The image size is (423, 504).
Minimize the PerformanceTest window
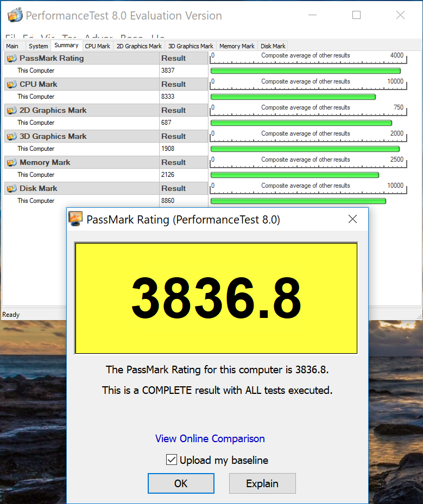pyautogui.click(x=312, y=15)
